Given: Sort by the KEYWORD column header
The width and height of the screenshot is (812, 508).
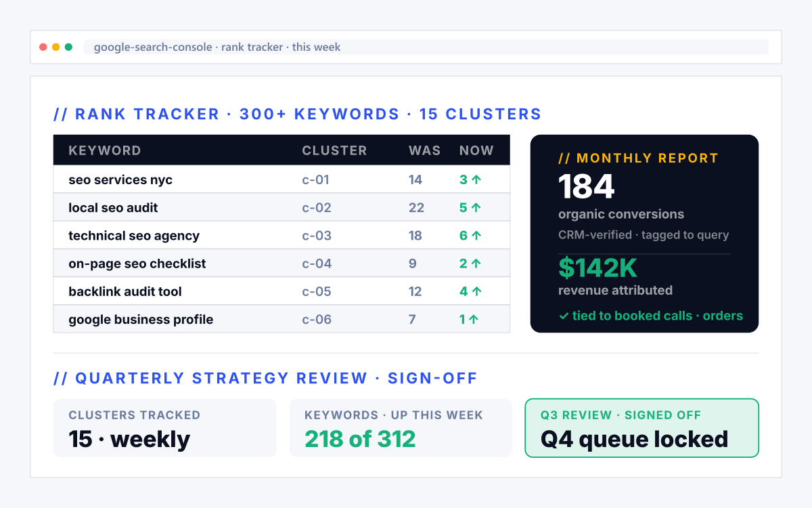Looking at the screenshot, I should click(105, 150).
